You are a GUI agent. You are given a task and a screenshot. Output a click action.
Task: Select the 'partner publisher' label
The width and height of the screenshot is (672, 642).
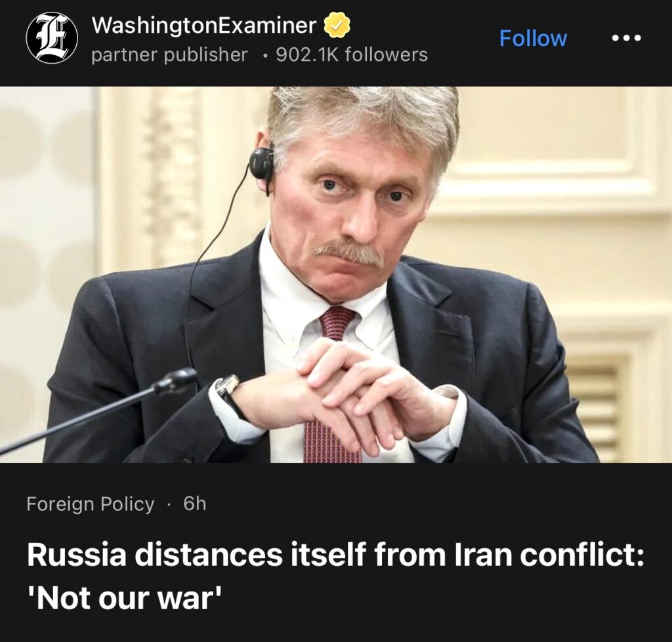[x=170, y=55]
